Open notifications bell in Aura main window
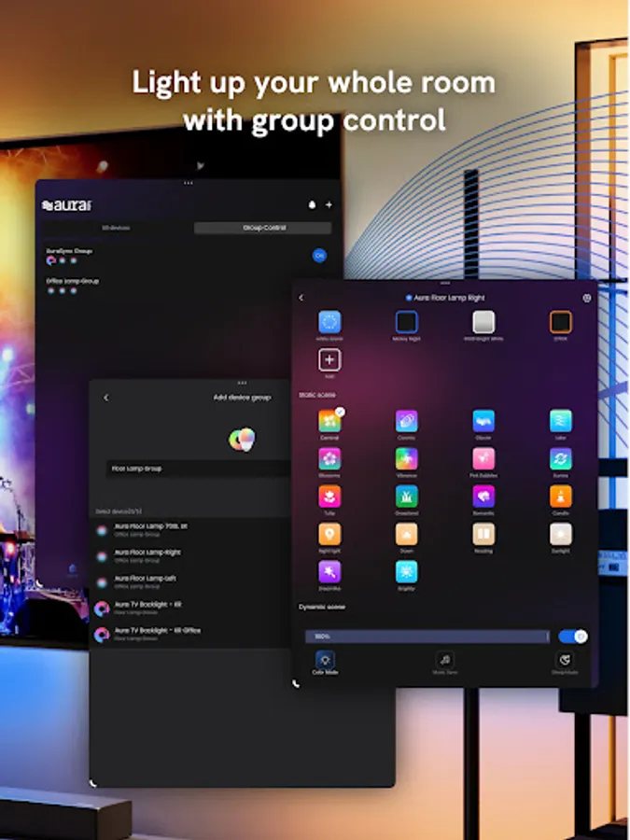Image resolution: width=630 pixels, height=840 pixels. [x=312, y=204]
